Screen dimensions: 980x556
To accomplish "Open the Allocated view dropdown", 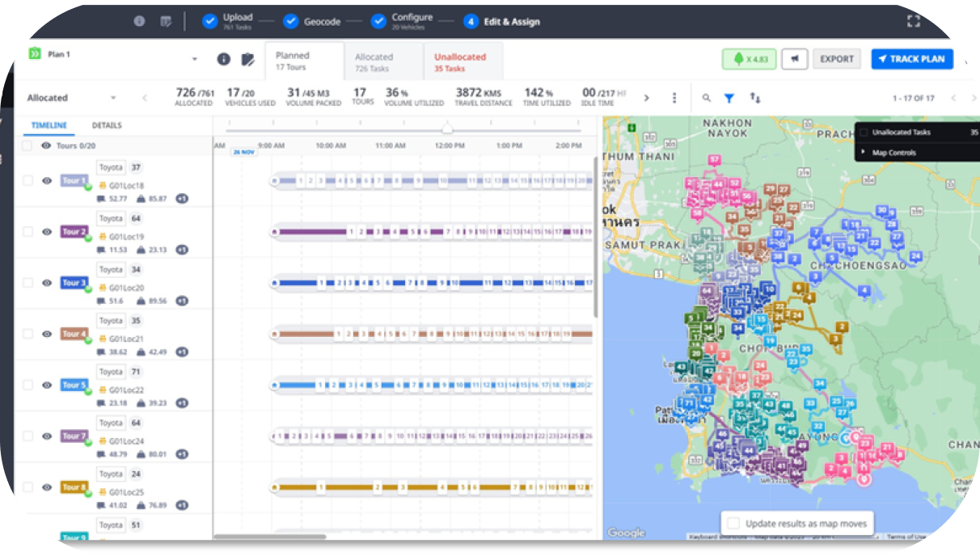I will [112, 98].
